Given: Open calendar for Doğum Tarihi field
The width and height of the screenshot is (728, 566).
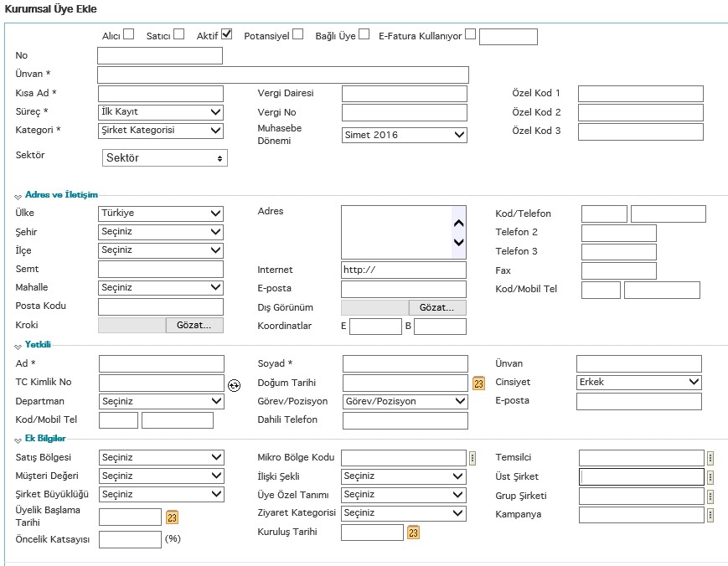Looking at the screenshot, I should point(478,383).
